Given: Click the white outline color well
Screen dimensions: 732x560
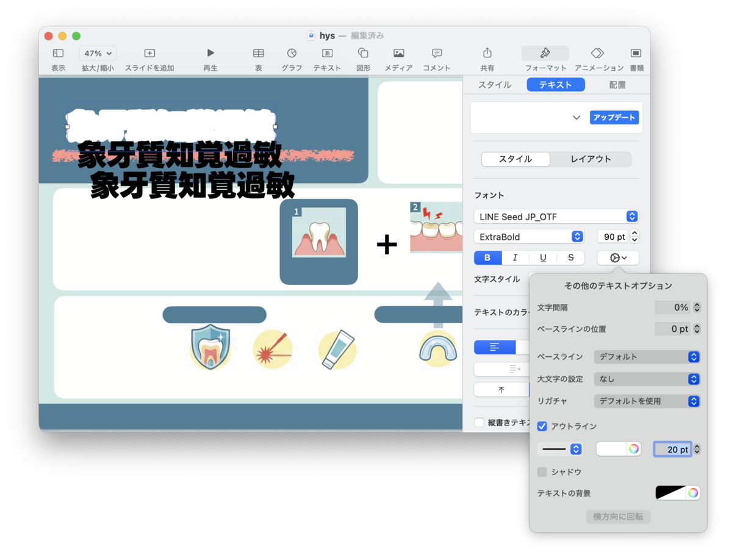Looking at the screenshot, I should pyautogui.click(x=612, y=450).
